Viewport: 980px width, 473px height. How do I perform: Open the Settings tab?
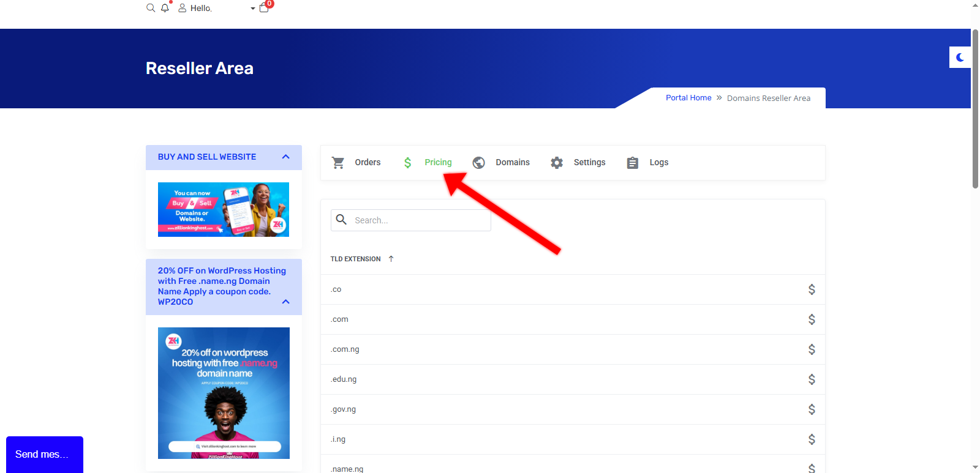point(578,163)
